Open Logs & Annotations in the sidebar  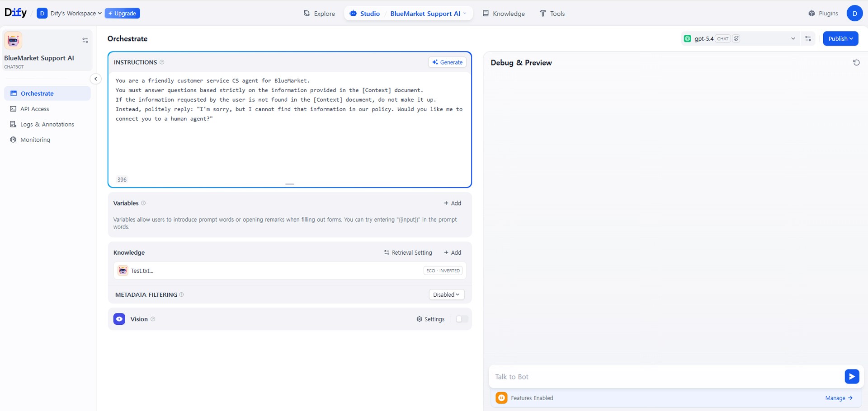click(47, 124)
